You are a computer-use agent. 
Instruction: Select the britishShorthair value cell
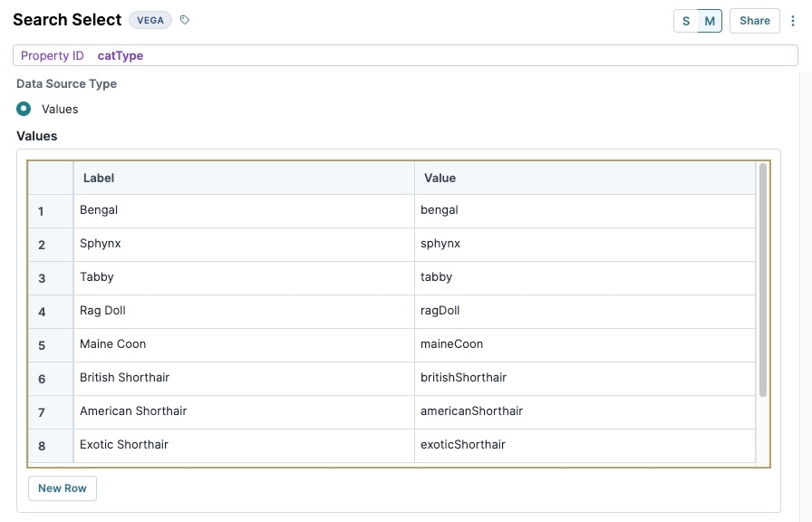point(585,379)
